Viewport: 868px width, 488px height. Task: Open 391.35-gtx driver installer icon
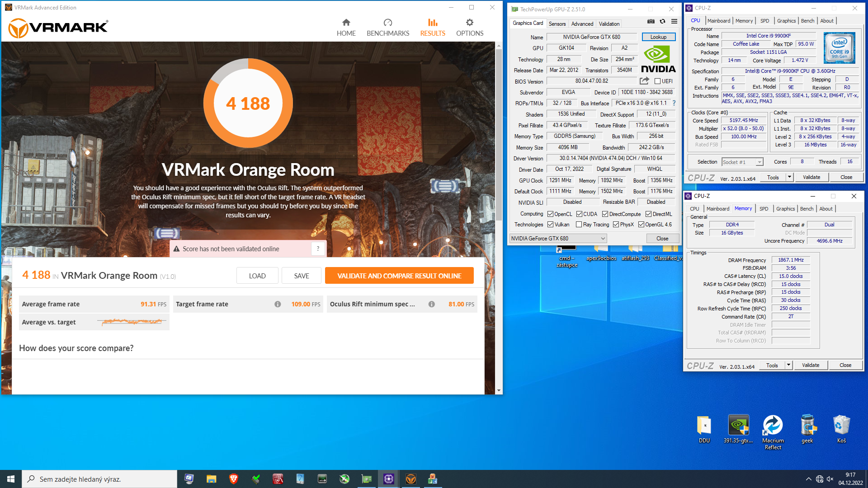tap(738, 429)
